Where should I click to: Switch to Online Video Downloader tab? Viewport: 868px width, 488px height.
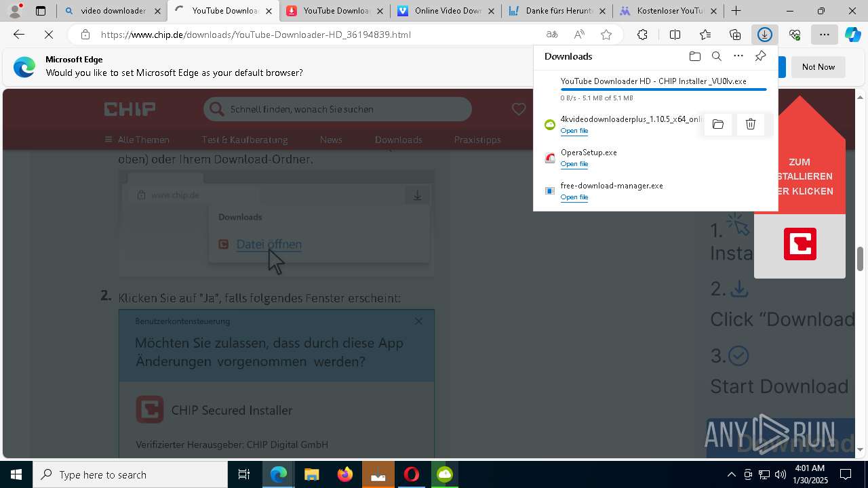pyautogui.click(x=446, y=11)
